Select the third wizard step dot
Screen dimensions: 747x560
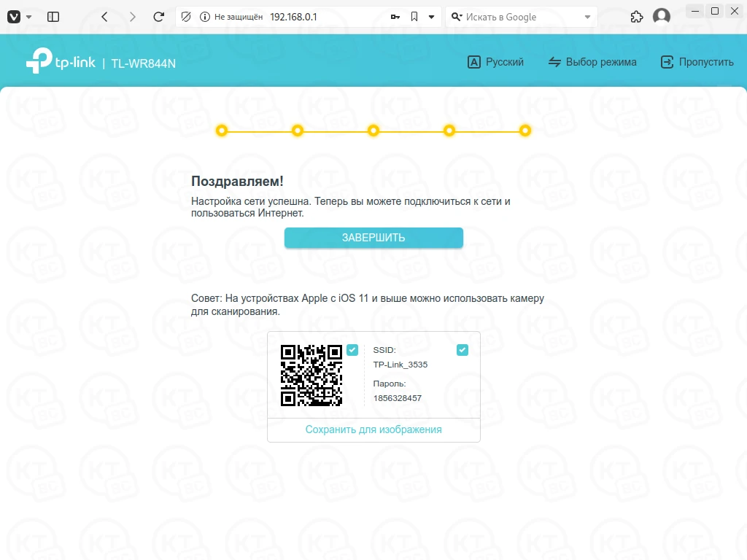click(x=373, y=131)
